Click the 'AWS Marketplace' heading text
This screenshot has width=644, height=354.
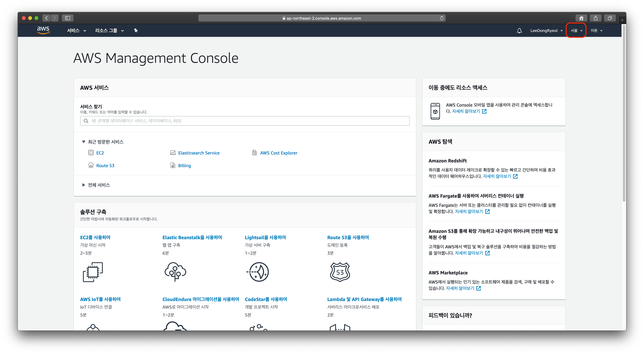pyautogui.click(x=448, y=273)
